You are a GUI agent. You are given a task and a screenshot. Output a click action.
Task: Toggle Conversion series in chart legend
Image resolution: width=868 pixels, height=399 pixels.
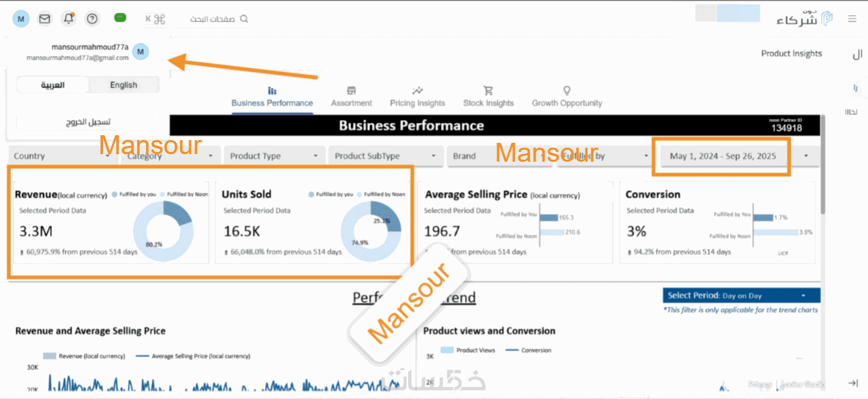(x=529, y=350)
